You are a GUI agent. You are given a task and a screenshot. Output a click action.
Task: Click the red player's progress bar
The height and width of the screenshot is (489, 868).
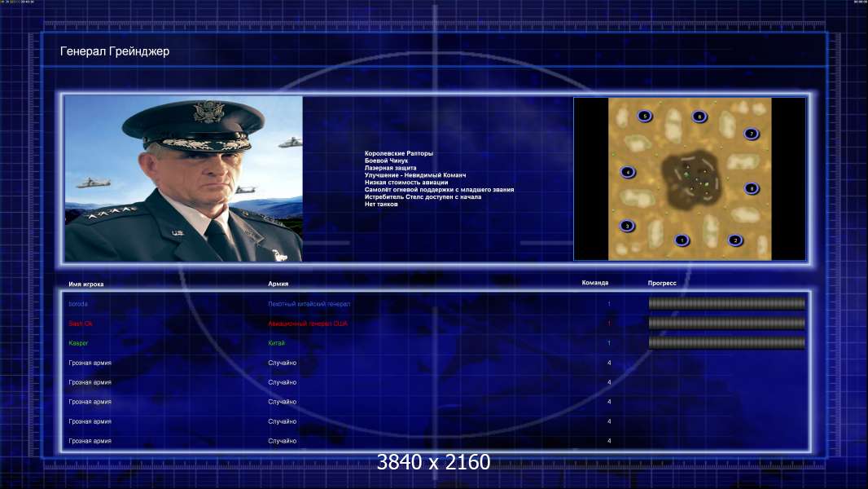(727, 324)
